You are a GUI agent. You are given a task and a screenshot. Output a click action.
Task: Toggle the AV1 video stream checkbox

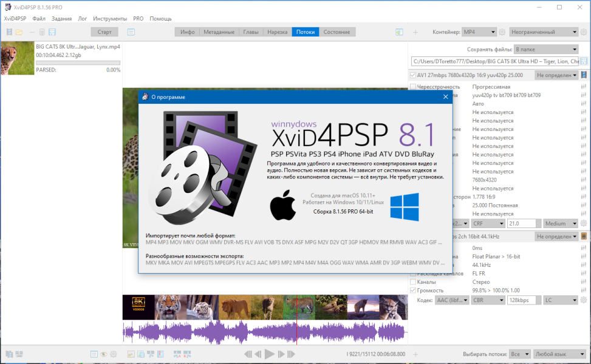click(413, 75)
